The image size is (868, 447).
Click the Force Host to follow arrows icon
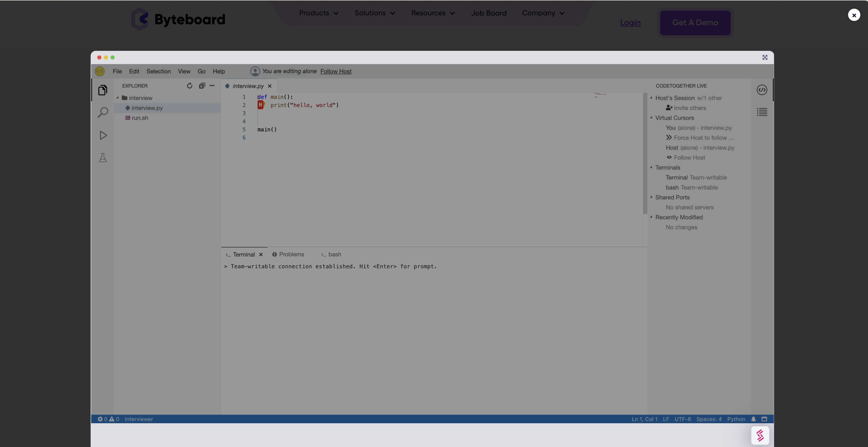point(669,137)
